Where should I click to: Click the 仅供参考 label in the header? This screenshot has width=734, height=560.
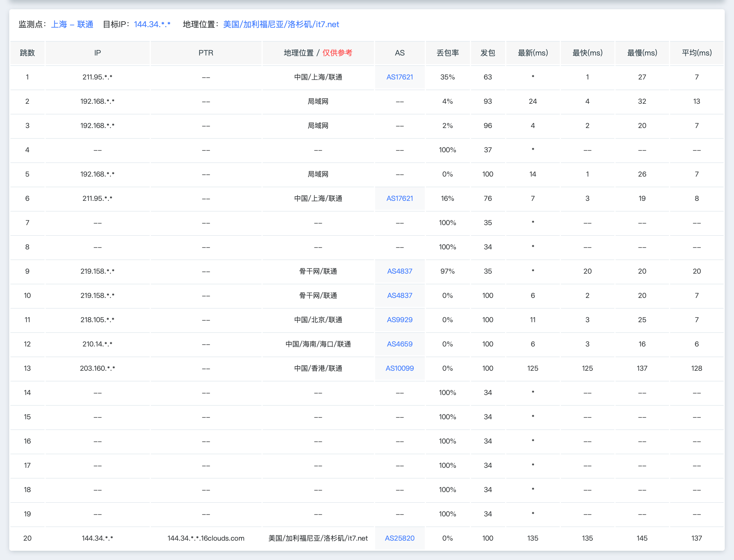pos(337,53)
